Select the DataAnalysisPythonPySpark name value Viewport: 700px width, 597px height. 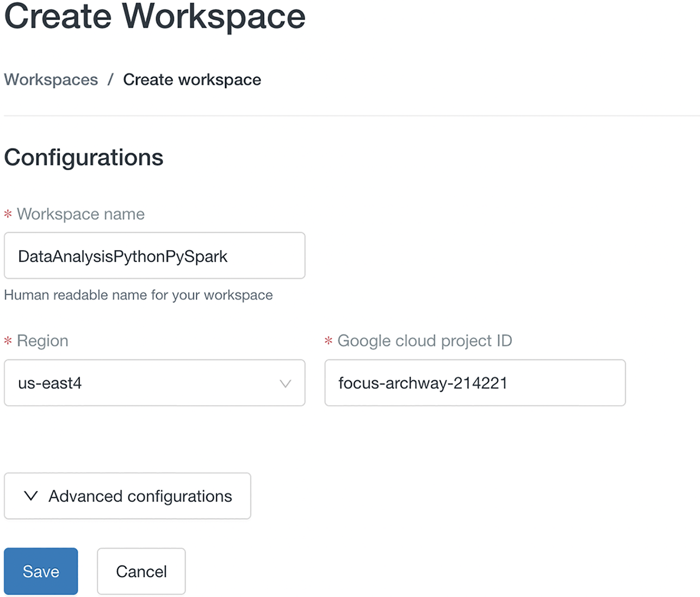point(122,256)
